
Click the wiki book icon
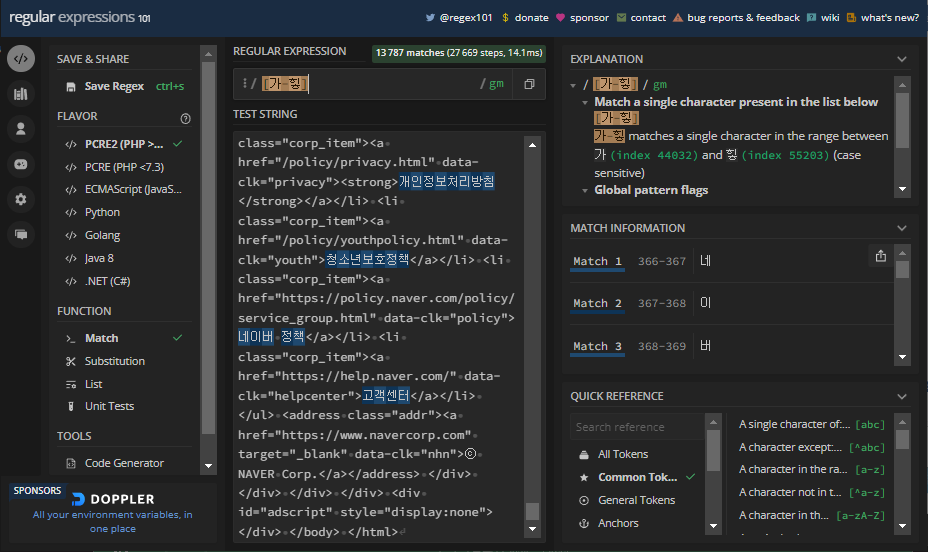[x=811, y=18]
